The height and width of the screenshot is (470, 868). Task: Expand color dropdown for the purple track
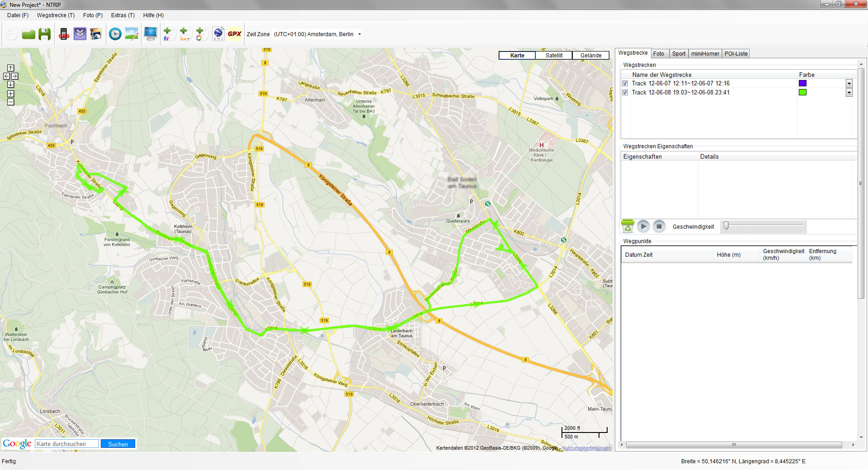coord(849,84)
